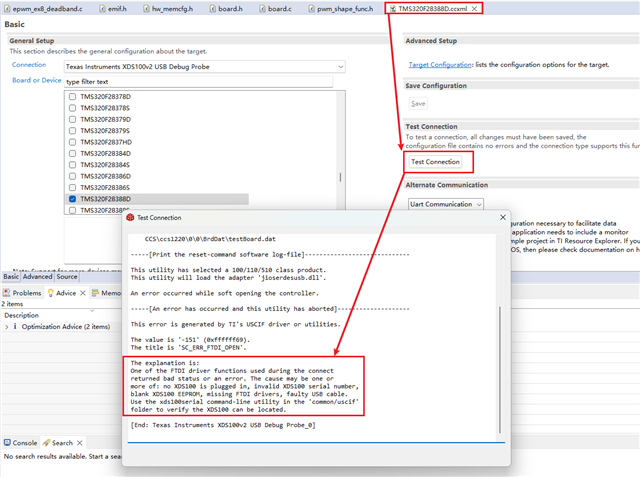Click the Console monitor icon

[x=7, y=443]
